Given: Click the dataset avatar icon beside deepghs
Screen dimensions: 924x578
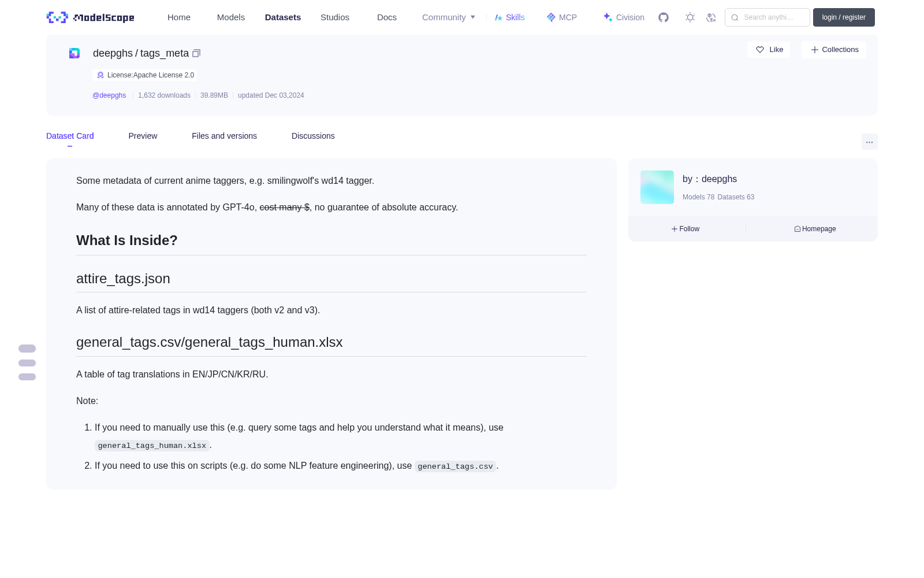Looking at the screenshot, I should (x=74, y=53).
